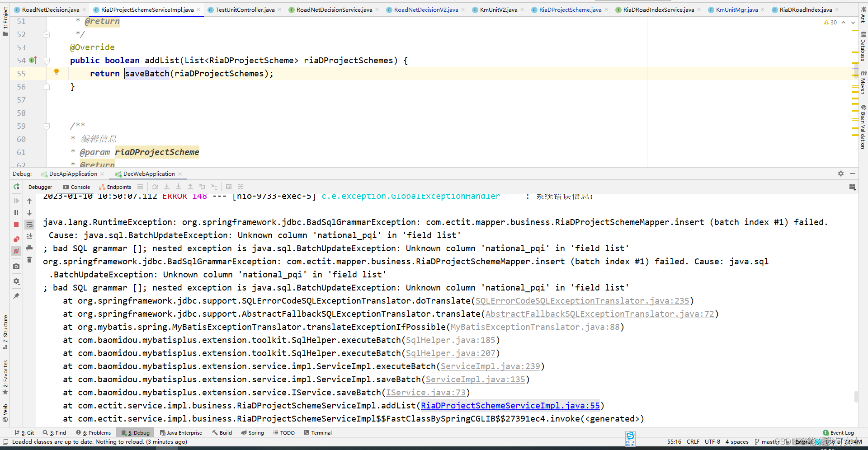
Task: Click console up-arrow stack trace icon
Action: [x=29, y=201]
